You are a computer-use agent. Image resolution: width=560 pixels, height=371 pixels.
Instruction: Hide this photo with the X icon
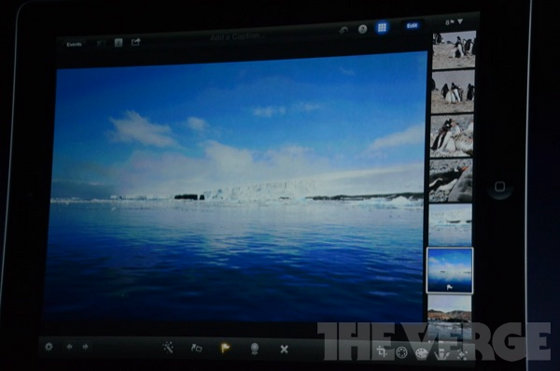click(284, 349)
